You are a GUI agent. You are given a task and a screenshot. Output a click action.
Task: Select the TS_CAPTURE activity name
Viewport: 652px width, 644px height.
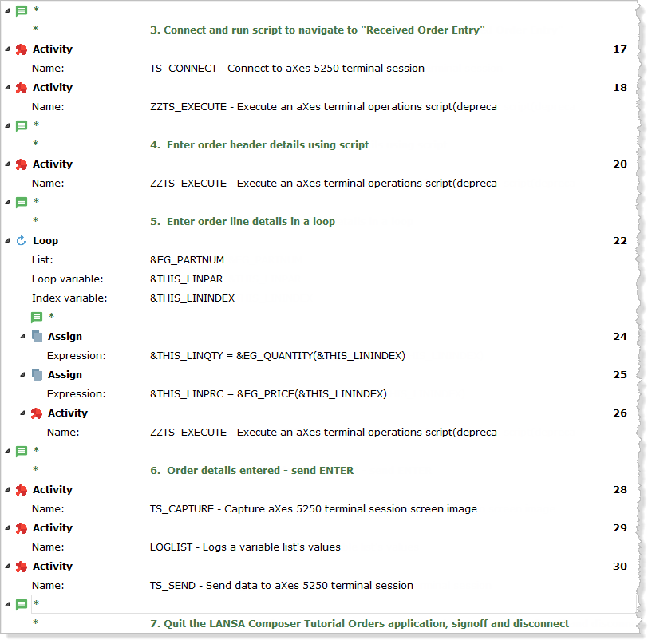(x=313, y=509)
